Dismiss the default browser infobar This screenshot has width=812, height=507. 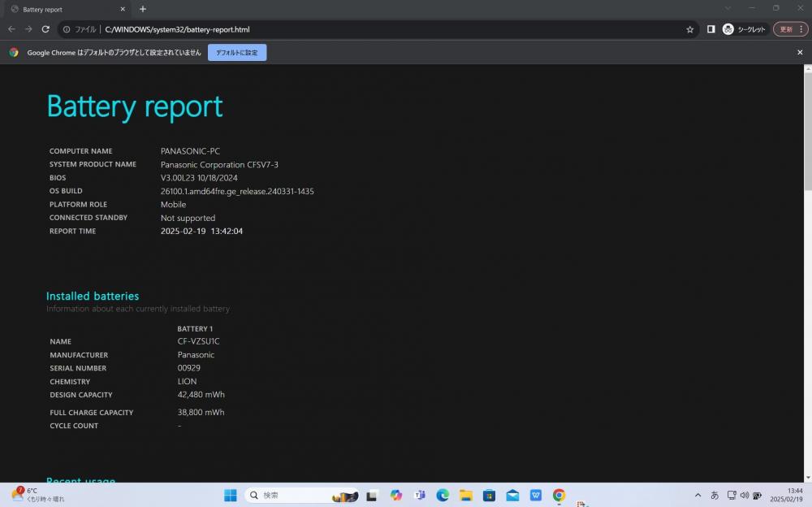point(800,52)
